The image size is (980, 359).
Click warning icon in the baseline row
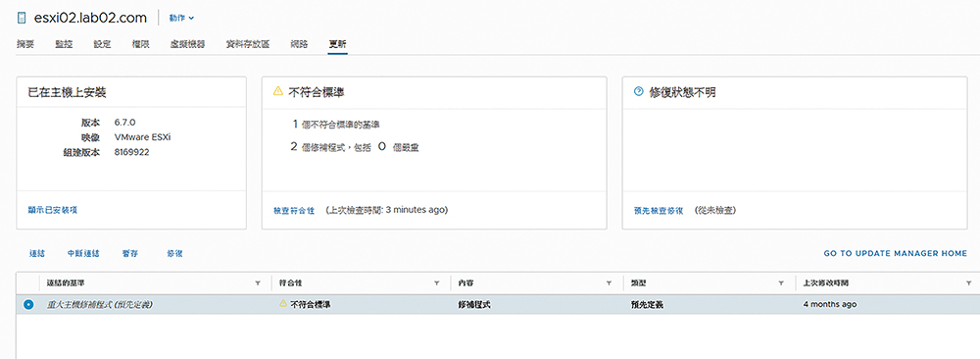pyautogui.click(x=283, y=304)
